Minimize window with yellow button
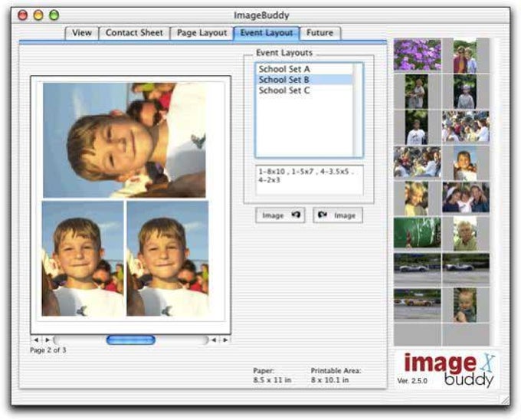 pos(38,15)
